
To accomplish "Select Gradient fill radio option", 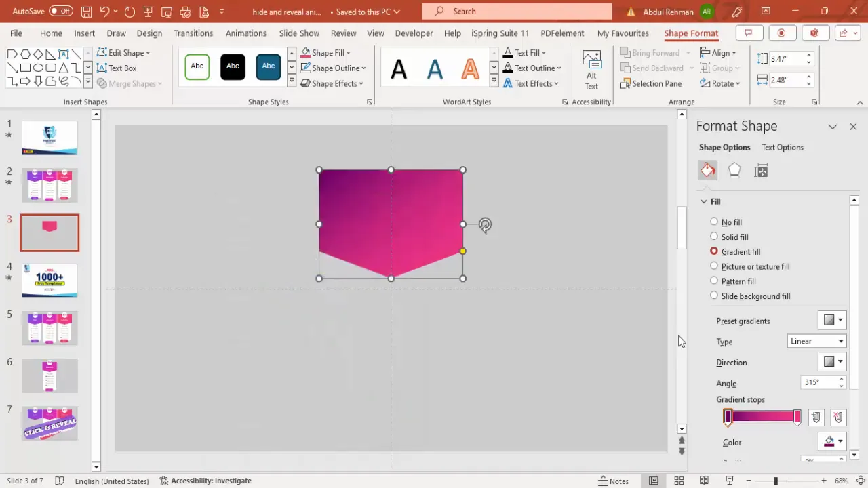I will tap(714, 251).
